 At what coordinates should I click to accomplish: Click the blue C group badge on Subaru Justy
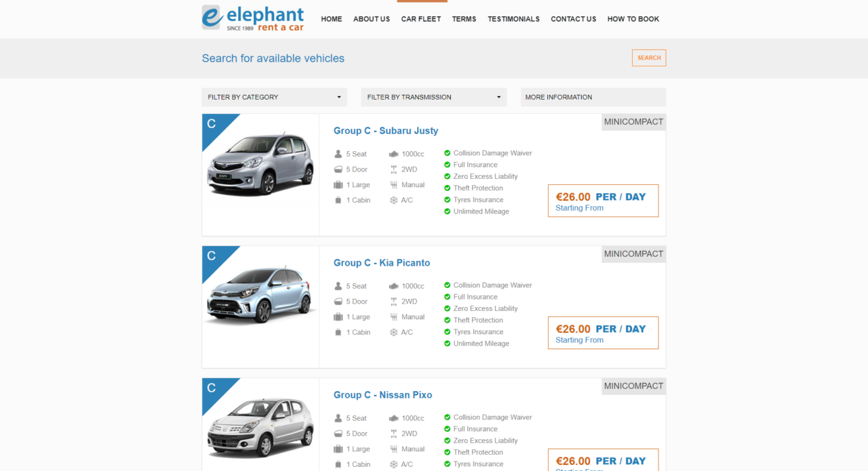coord(214,125)
